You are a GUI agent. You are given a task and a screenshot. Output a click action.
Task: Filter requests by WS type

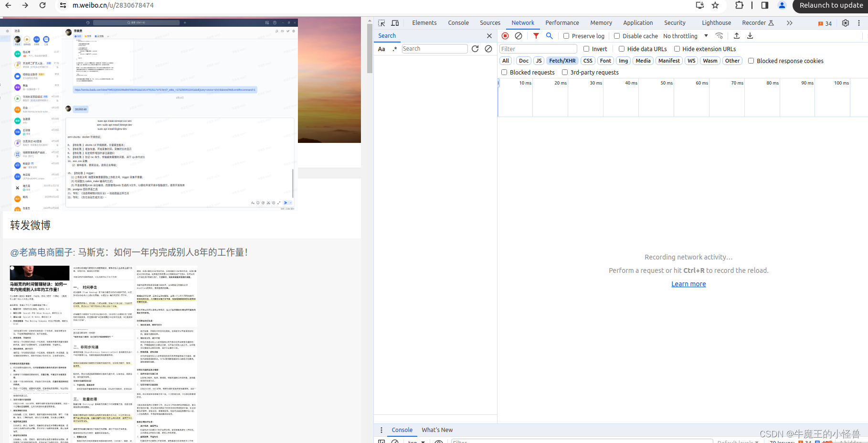tap(691, 61)
